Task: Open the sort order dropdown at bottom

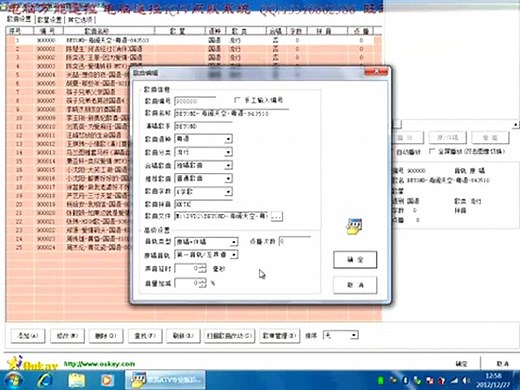Action: [x=354, y=335]
